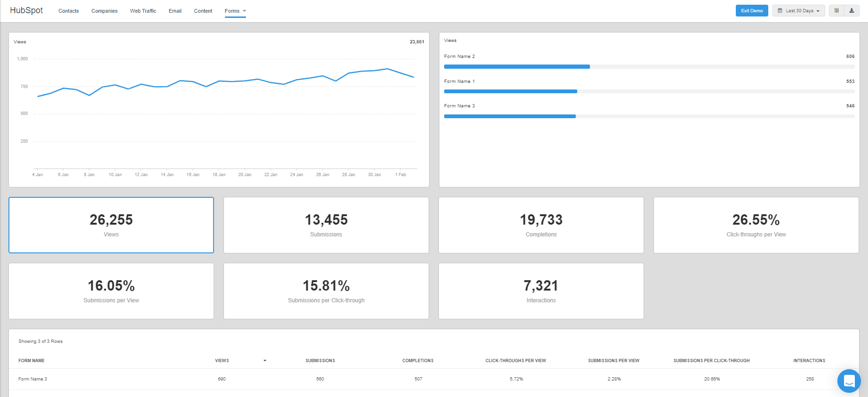Sort table by Submissions column header
The height and width of the screenshot is (397, 868).
click(x=320, y=361)
